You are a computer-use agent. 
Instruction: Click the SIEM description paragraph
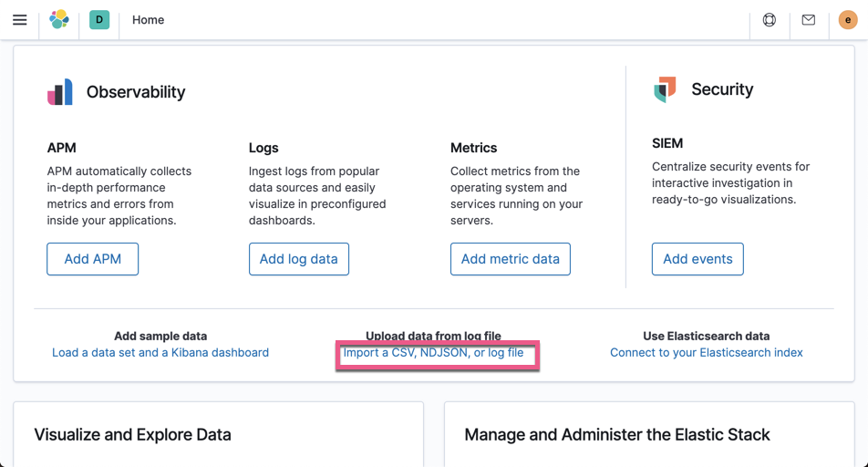tap(730, 182)
